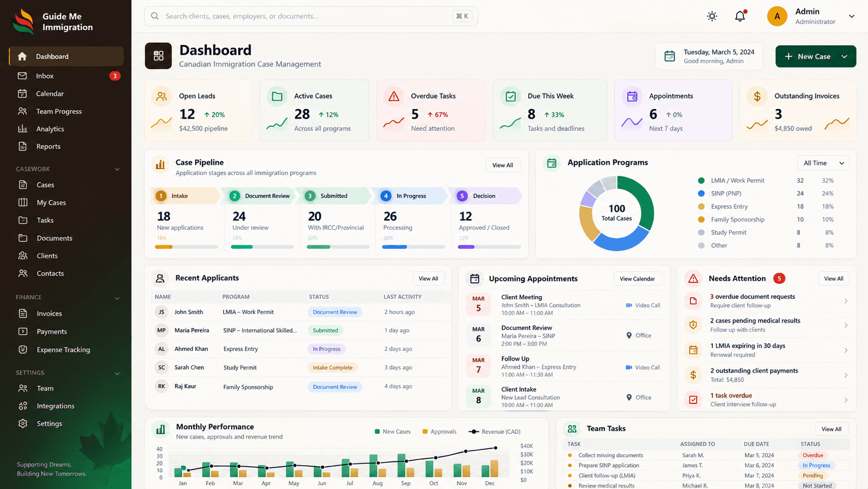Click the Outstanding Invoices dollar icon

[x=757, y=96]
